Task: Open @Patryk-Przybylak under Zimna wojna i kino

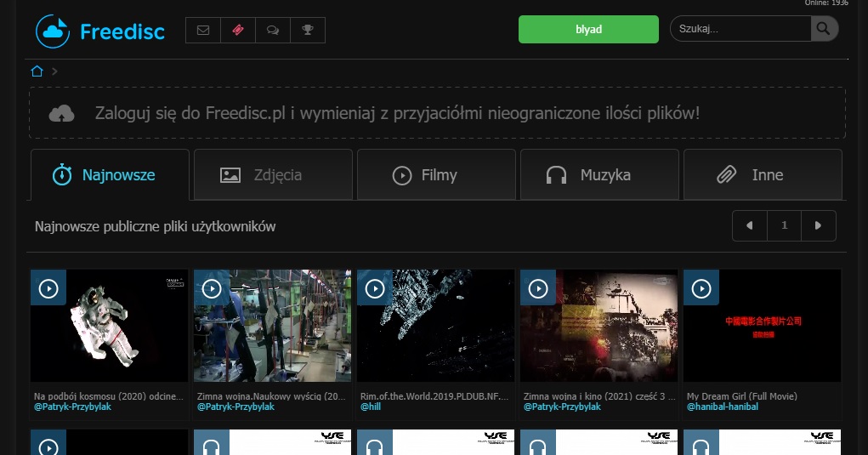Action: 563,407
